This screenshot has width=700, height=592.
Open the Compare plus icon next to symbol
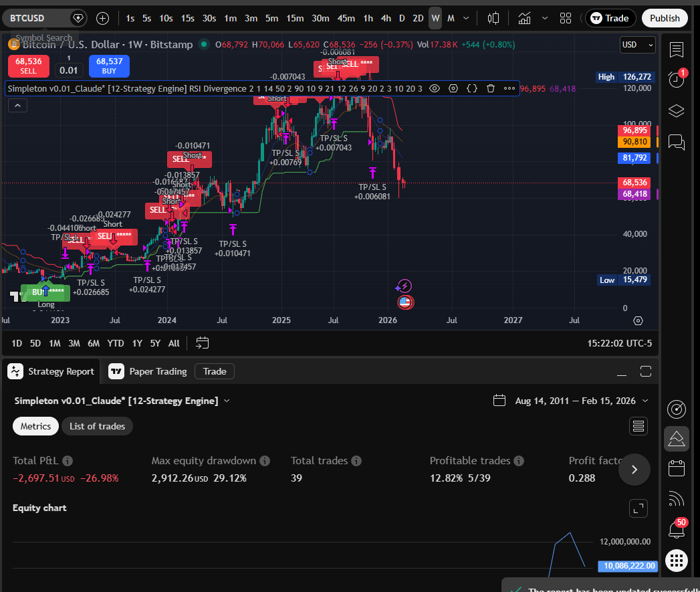[x=102, y=18]
